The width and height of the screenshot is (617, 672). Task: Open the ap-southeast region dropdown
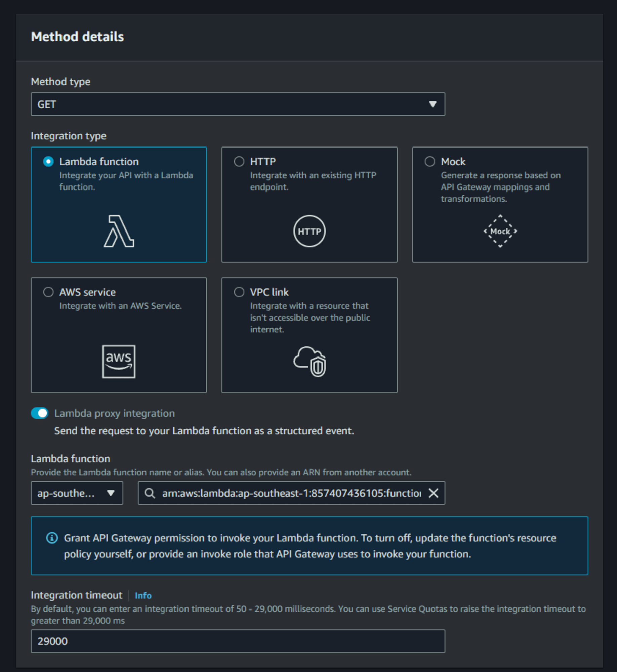[x=77, y=493]
